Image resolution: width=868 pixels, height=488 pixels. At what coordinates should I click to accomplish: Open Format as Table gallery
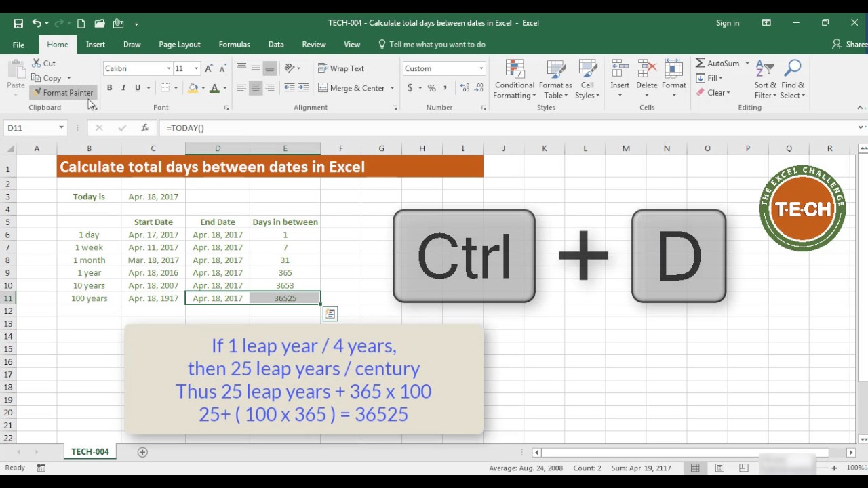tap(555, 79)
